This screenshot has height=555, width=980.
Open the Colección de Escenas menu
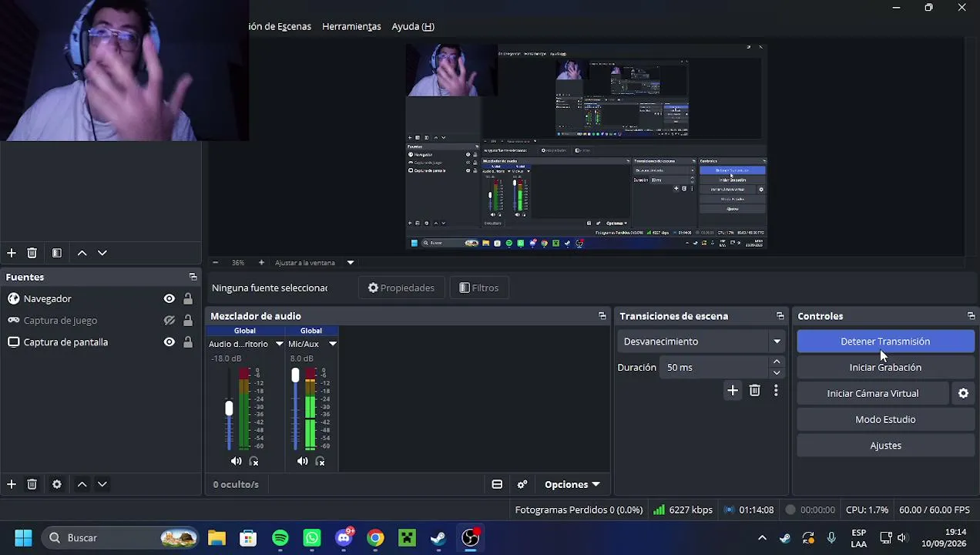click(280, 26)
